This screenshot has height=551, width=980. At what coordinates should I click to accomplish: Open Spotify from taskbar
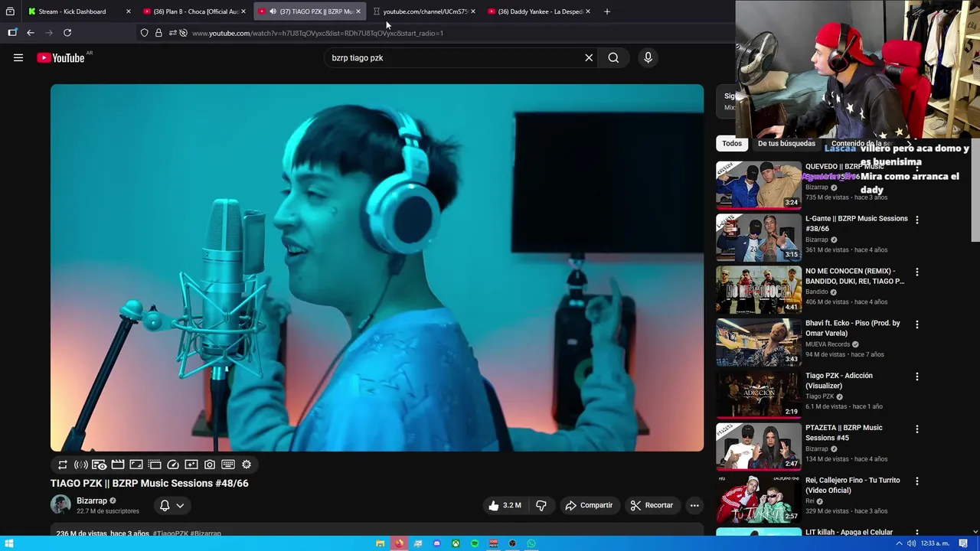click(x=475, y=543)
